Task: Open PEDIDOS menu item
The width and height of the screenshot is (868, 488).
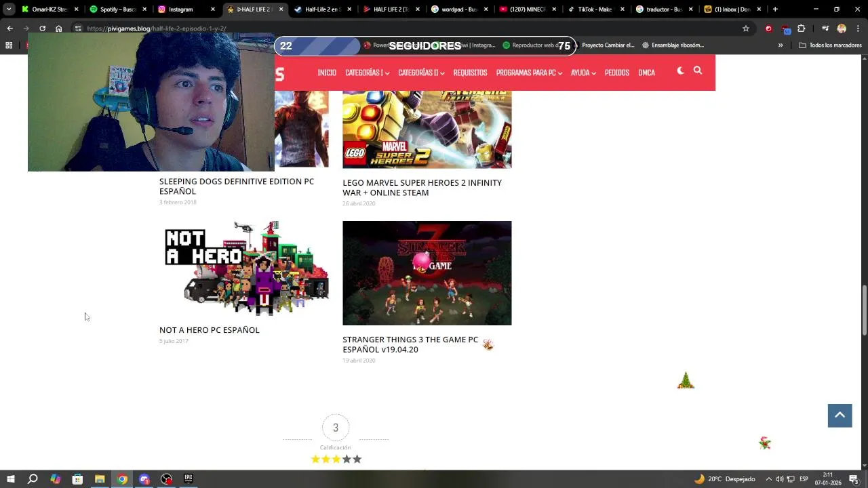Action: pyautogui.click(x=617, y=73)
